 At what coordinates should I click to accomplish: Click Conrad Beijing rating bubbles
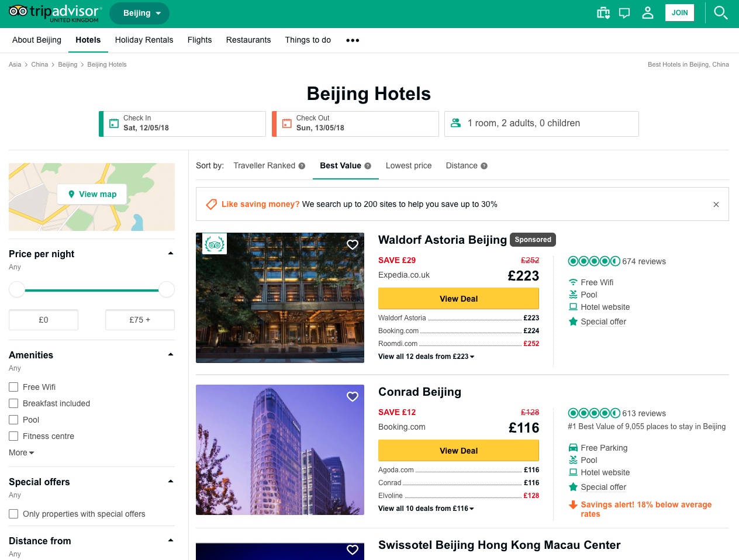pyautogui.click(x=594, y=413)
